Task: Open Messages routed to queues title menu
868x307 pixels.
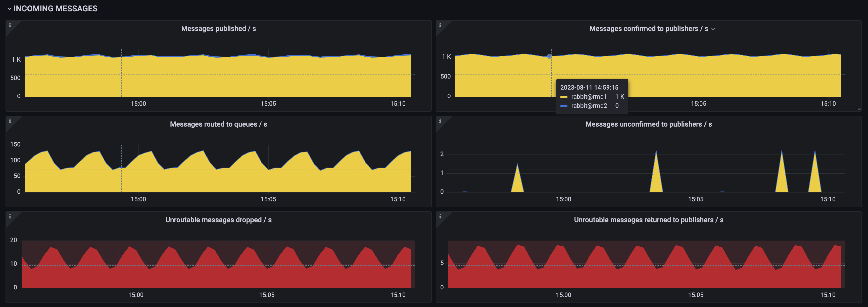Action: [218, 124]
